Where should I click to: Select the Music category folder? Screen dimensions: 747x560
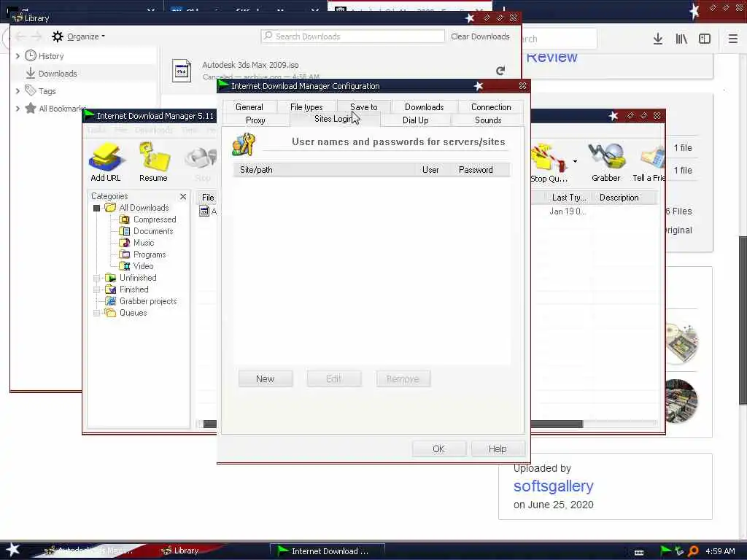[x=136, y=243]
